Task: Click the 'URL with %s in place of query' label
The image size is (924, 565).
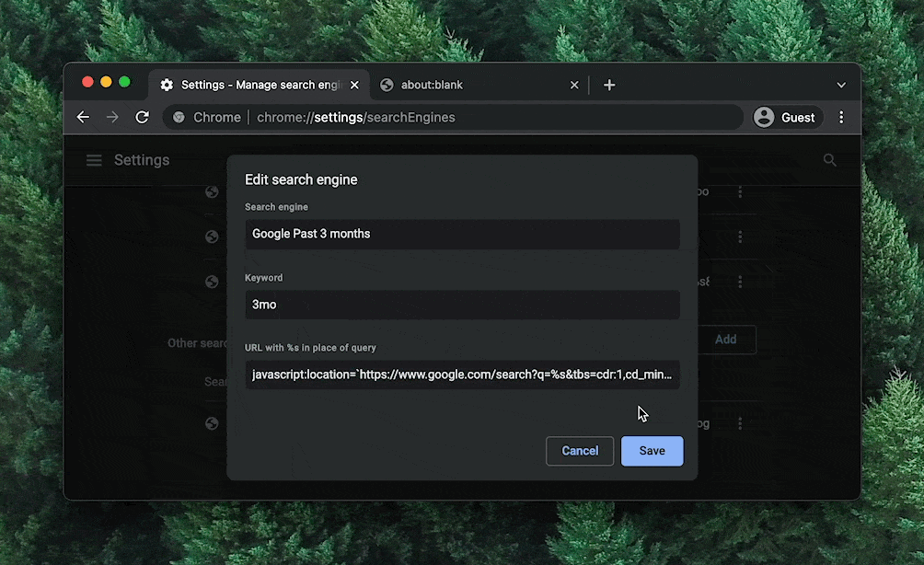Action: tap(310, 348)
